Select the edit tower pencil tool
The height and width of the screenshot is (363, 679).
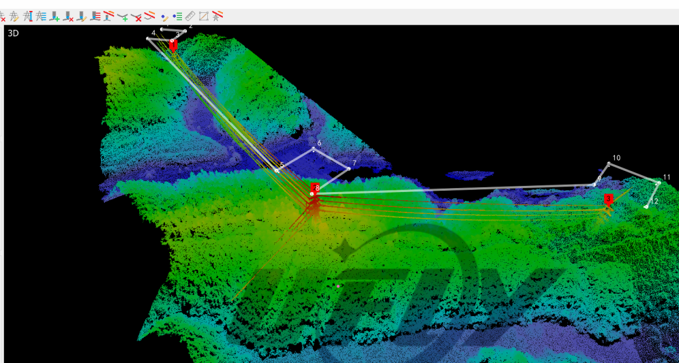click(x=14, y=16)
